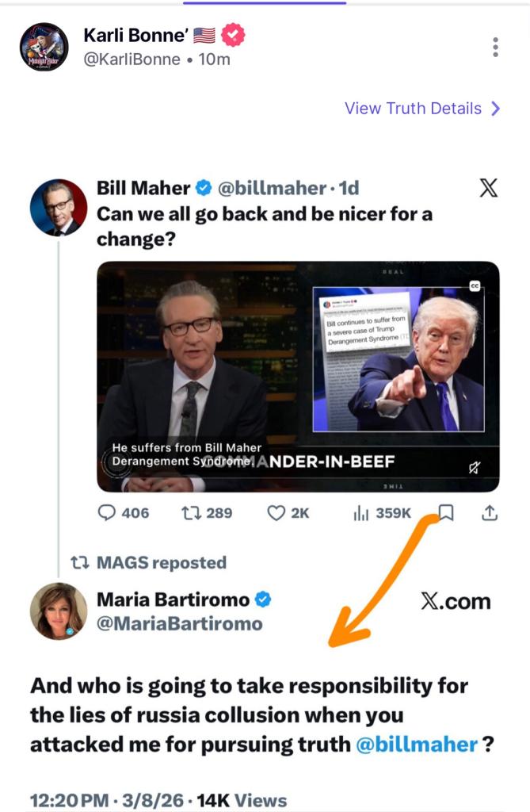
Task: Tap Karli Bonne' profile avatar
Action: [44, 47]
